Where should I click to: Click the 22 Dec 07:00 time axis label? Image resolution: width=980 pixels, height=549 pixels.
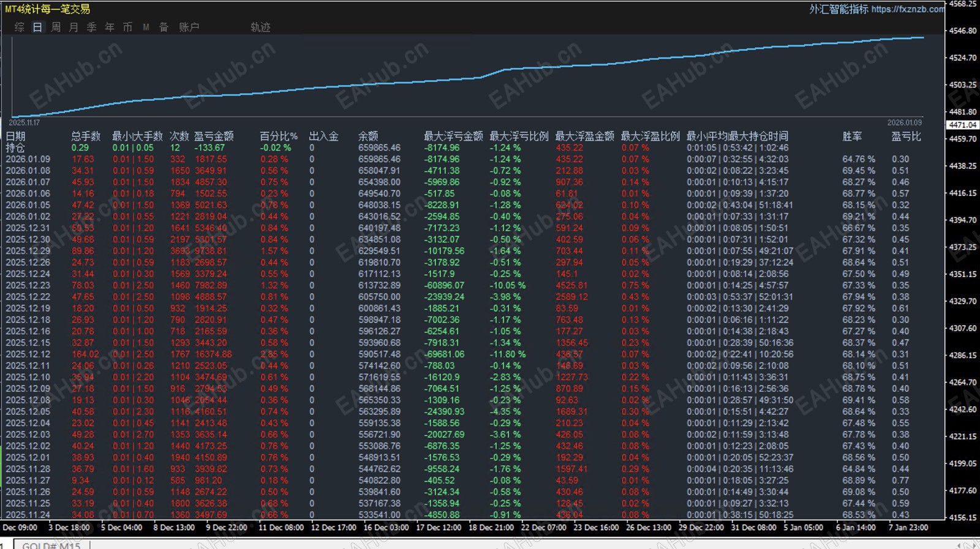[544, 528]
